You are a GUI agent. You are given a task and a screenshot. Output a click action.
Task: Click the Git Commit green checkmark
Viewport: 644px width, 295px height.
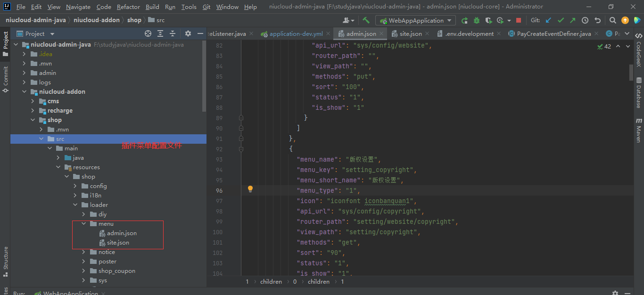click(x=561, y=20)
